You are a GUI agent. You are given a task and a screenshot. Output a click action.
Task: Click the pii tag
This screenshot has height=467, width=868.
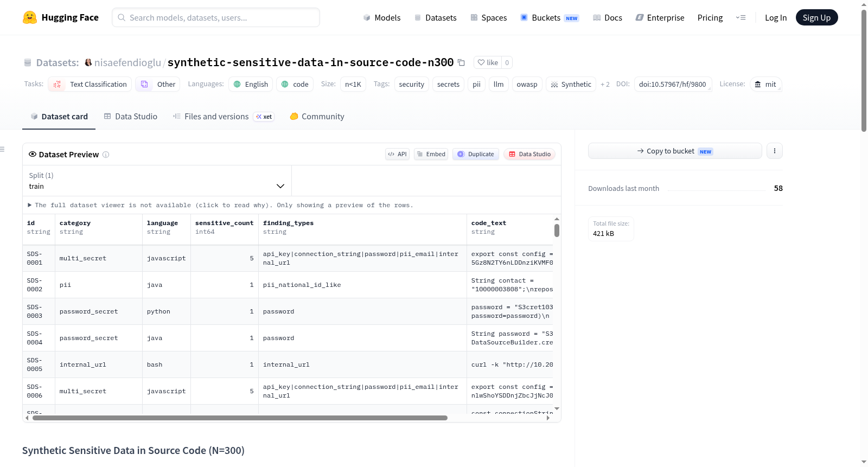click(476, 84)
